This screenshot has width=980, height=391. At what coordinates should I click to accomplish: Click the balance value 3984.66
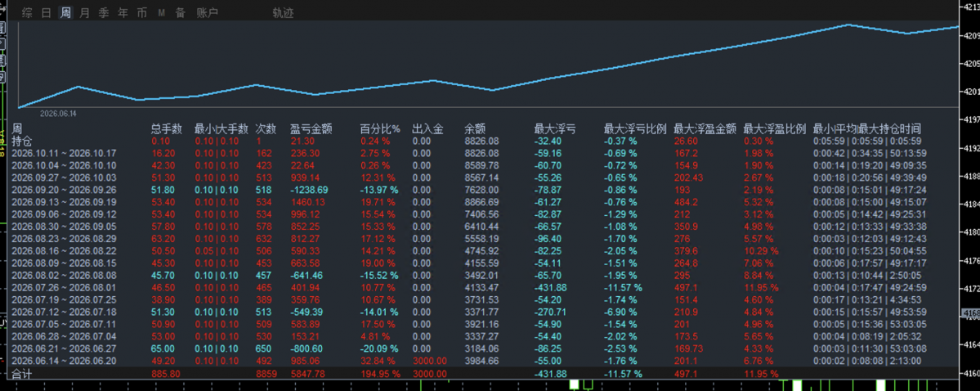click(481, 361)
